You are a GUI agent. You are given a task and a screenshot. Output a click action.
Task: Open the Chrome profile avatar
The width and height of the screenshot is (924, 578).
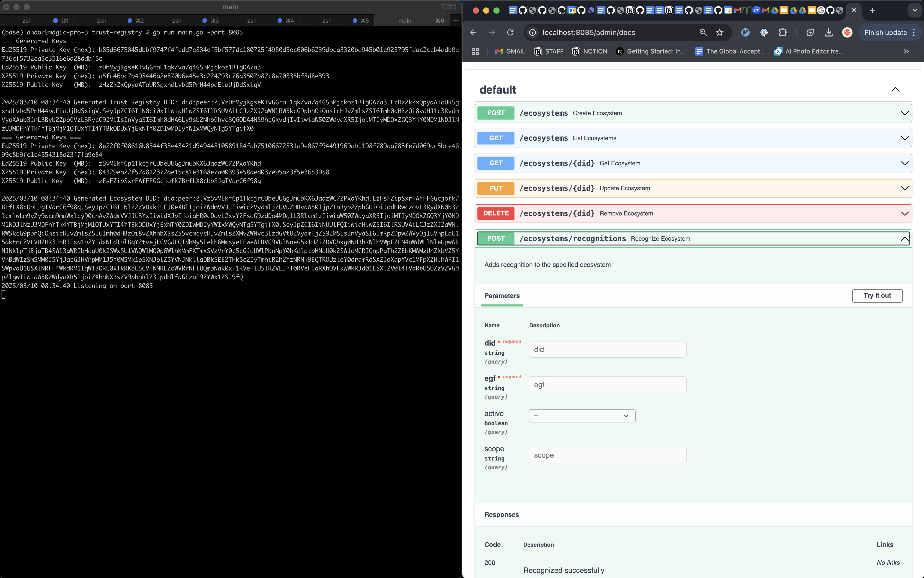click(x=847, y=32)
